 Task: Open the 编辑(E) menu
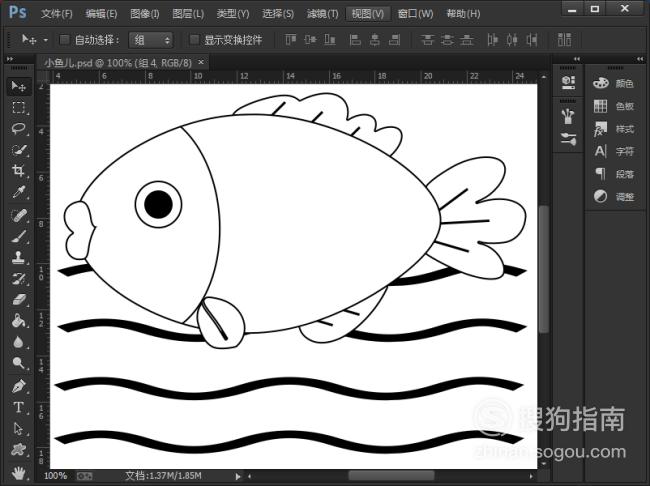(101, 14)
